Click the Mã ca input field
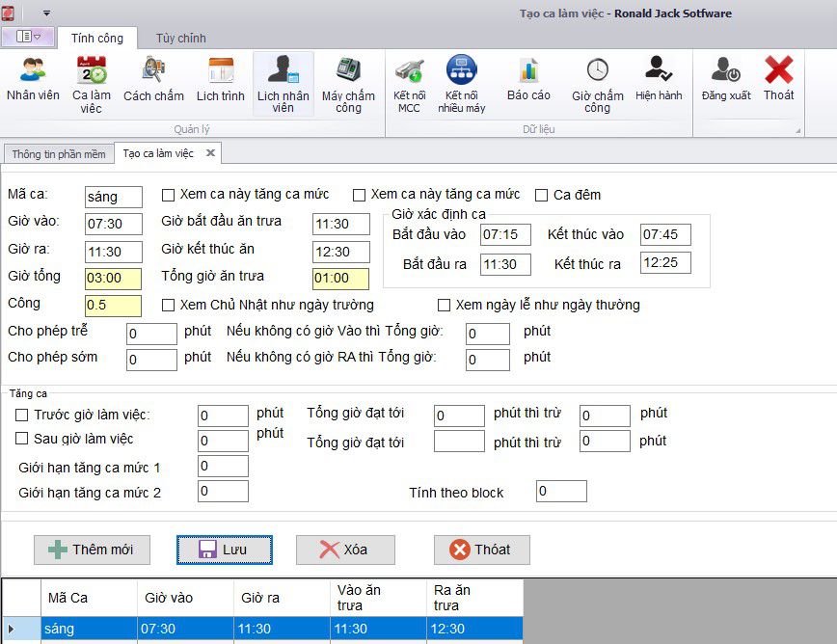The image size is (837, 644). tap(113, 197)
